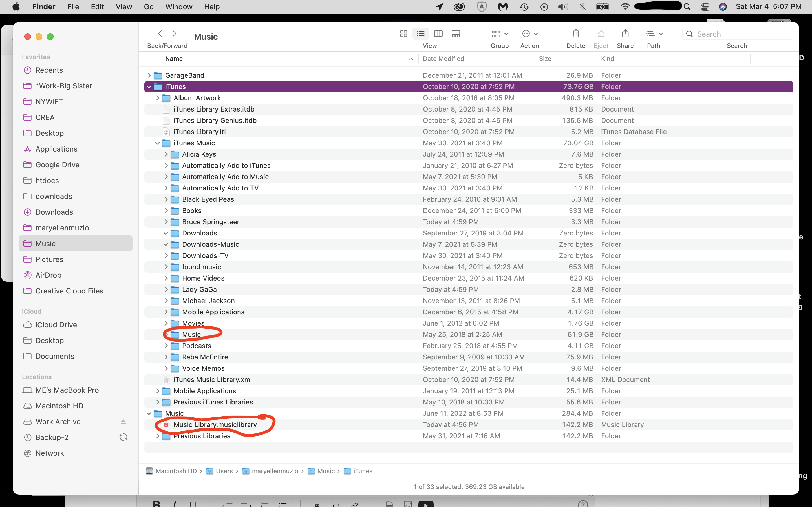Select Music Library.musiclibrary file

tap(215, 425)
